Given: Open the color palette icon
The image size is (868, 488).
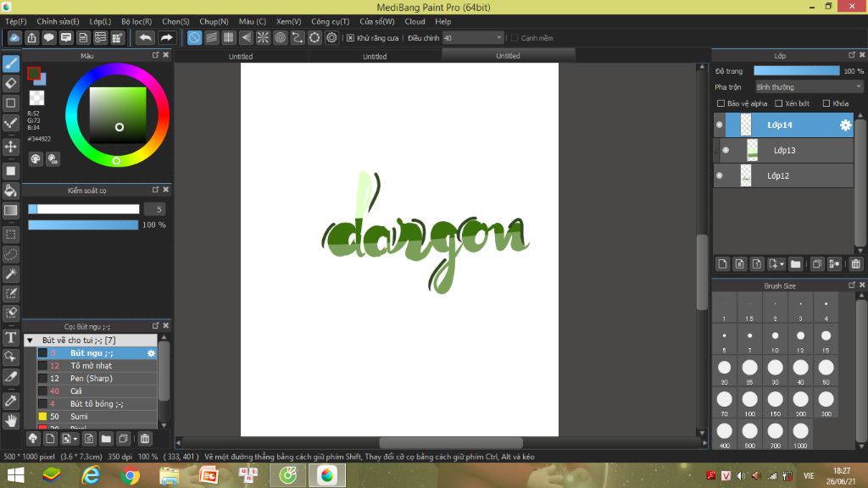Looking at the screenshot, I should pyautogui.click(x=36, y=159).
